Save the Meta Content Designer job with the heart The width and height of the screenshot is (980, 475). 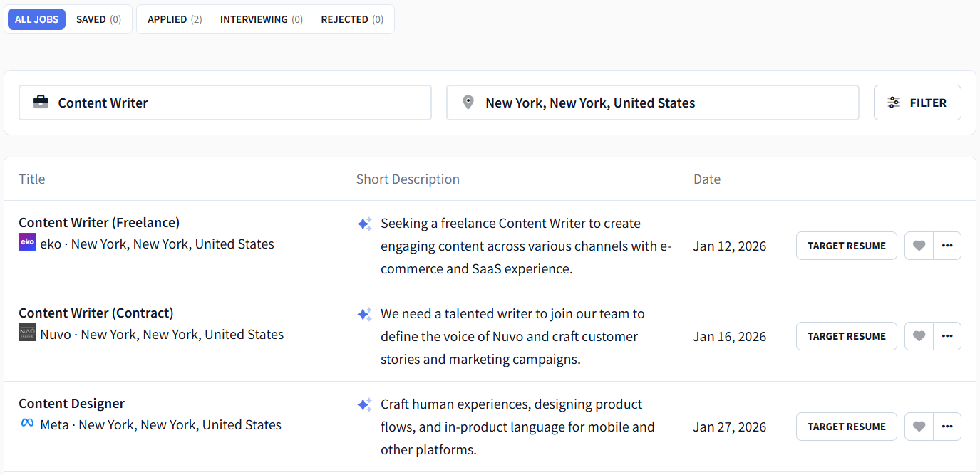tap(919, 427)
